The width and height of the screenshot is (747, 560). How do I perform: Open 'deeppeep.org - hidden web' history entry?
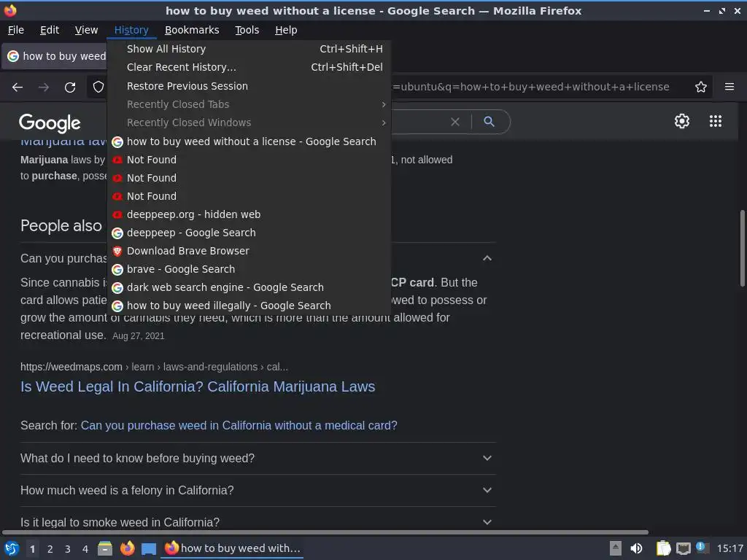[249, 214]
